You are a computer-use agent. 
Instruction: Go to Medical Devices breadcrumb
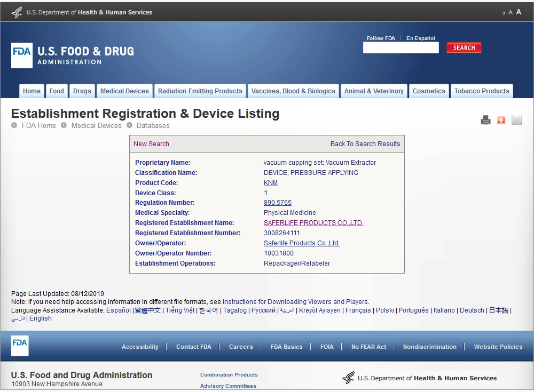point(96,125)
